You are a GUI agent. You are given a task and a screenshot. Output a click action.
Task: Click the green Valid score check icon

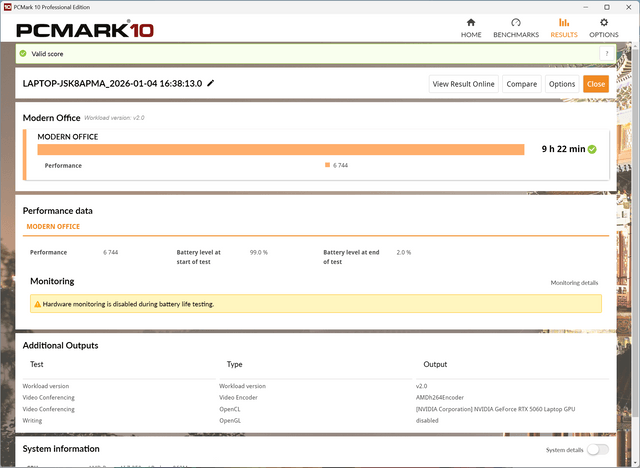tap(23, 53)
